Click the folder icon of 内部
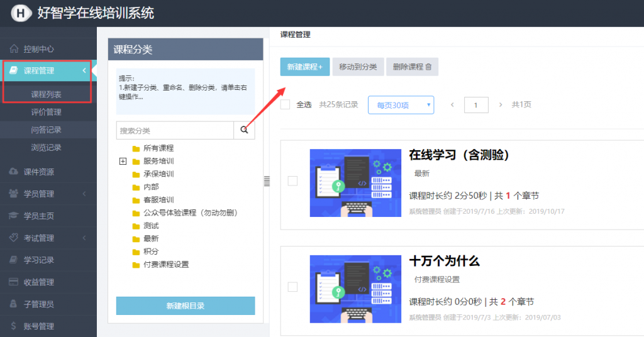 coord(136,187)
